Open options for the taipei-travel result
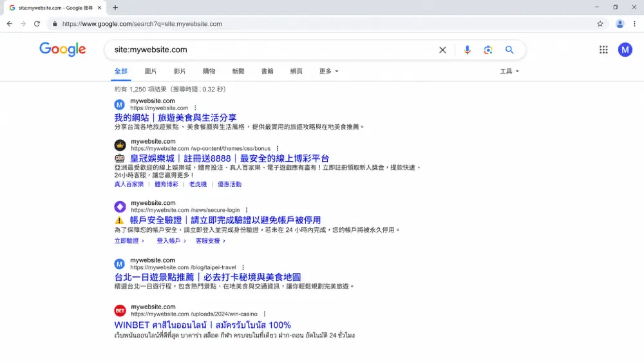Screen dimensions: 644x362 [x=243, y=267]
